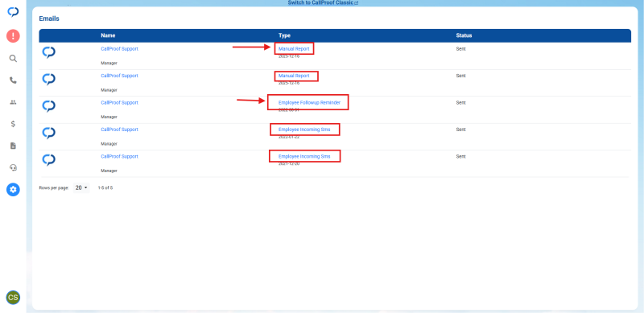Open the Rows per page dropdown showing 20

coord(81,187)
